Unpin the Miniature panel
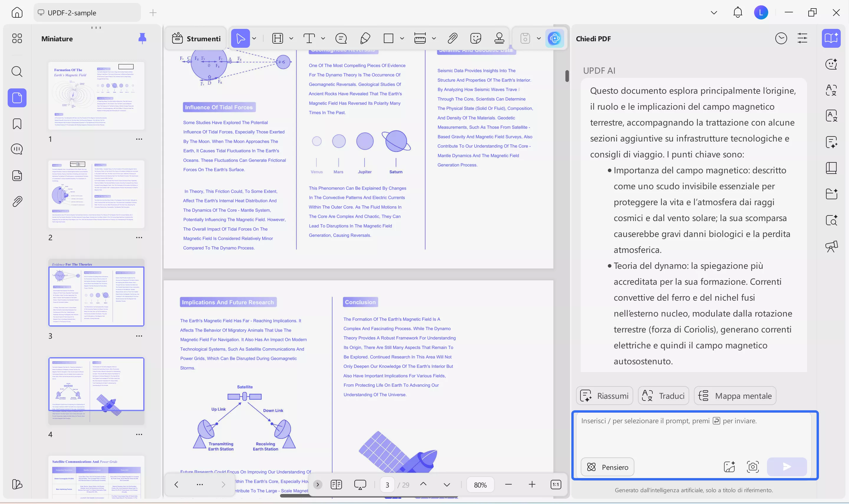The width and height of the screenshot is (849, 504). [x=142, y=38]
